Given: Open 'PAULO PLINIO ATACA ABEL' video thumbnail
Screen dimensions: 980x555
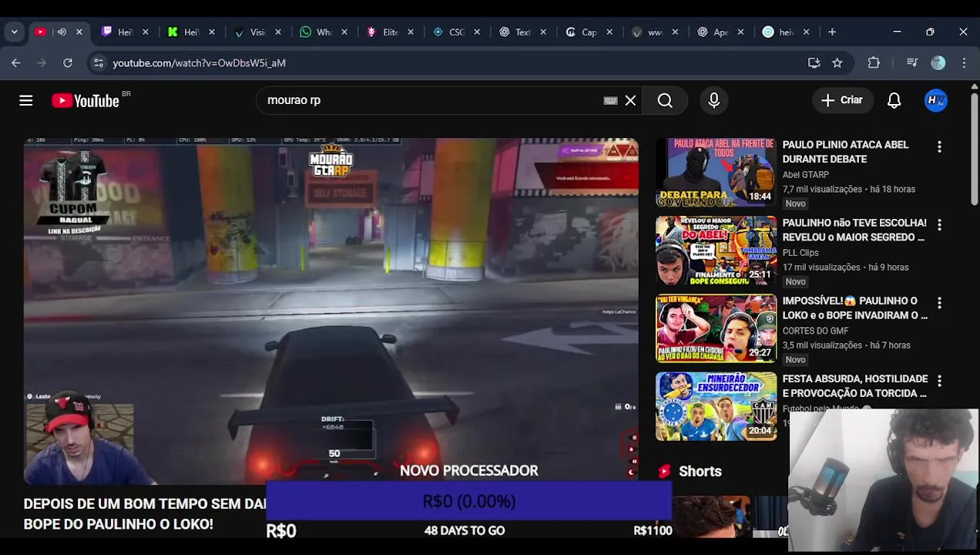Looking at the screenshot, I should [x=716, y=173].
